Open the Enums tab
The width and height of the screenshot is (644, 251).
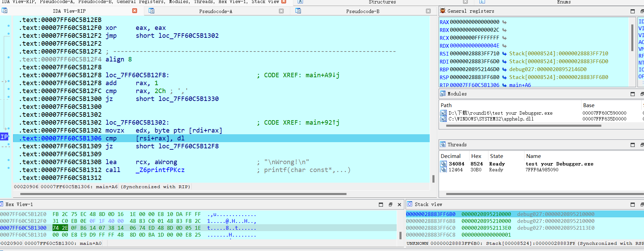coord(564,2)
